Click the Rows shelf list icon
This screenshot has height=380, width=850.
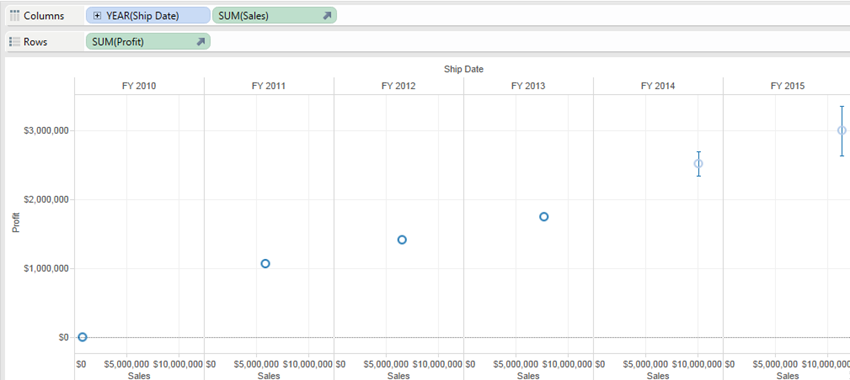click(x=15, y=42)
